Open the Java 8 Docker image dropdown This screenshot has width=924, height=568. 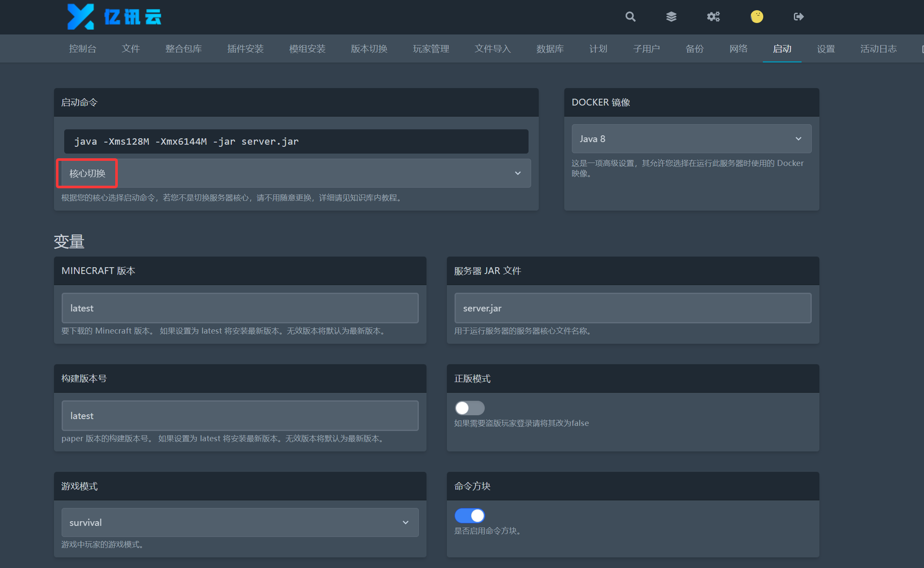pos(691,139)
